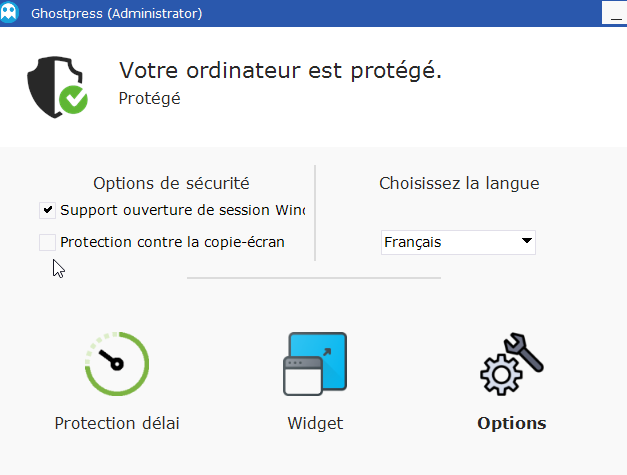Click the Protection contre la copie-écran label text
The height and width of the screenshot is (475, 627).
tap(172, 242)
